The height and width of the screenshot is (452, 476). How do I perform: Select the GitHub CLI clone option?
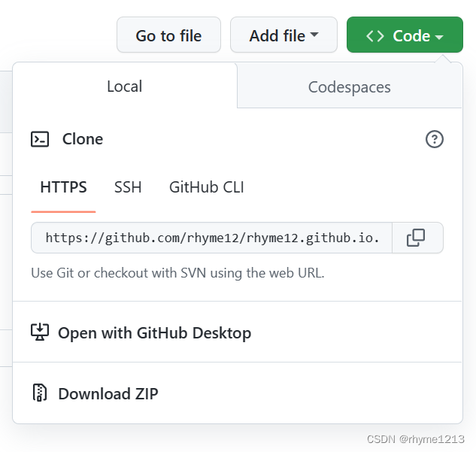(x=207, y=187)
